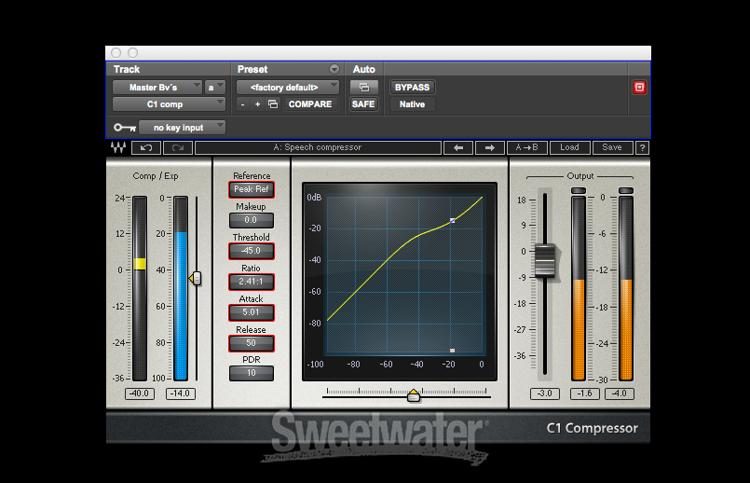The width and height of the screenshot is (750, 483).
Task: Click the Output gain fader handle
Action: tap(545, 261)
